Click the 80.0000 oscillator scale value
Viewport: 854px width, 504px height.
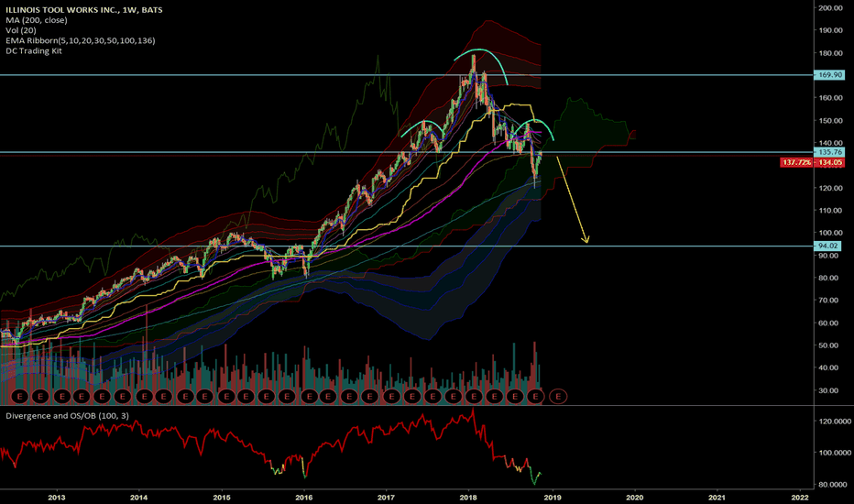tap(833, 485)
